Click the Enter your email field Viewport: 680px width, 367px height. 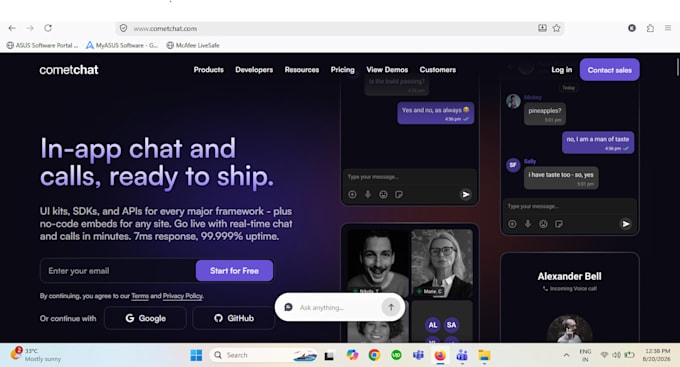(118, 271)
